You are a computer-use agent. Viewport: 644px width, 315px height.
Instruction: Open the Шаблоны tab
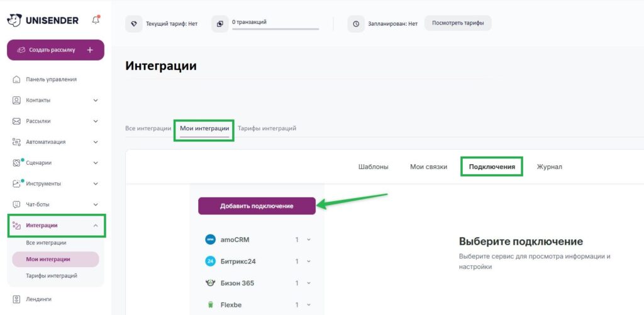click(373, 167)
